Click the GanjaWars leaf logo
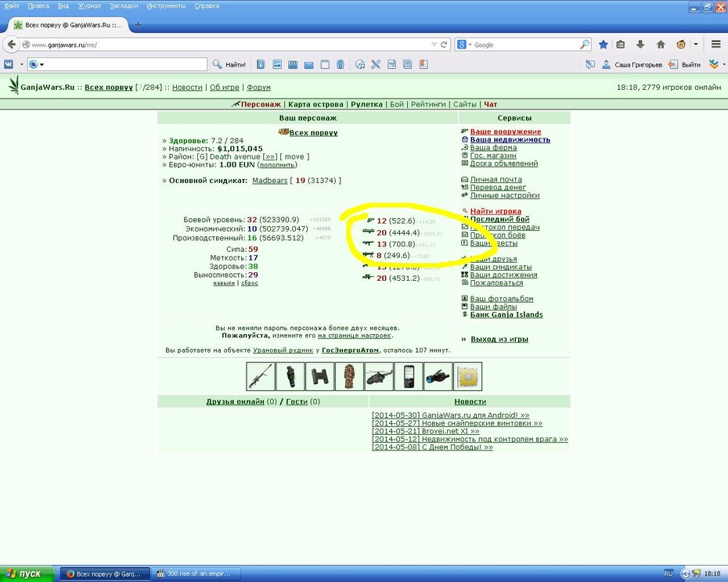The height and width of the screenshot is (582, 728). click(x=14, y=85)
